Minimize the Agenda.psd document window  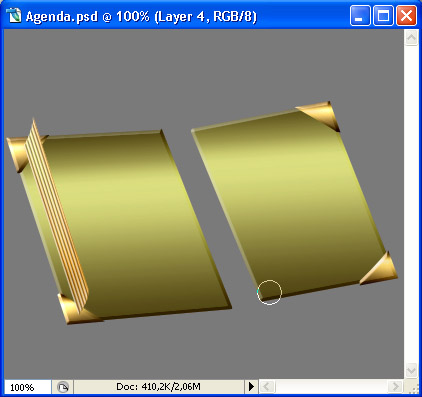point(360,16)
